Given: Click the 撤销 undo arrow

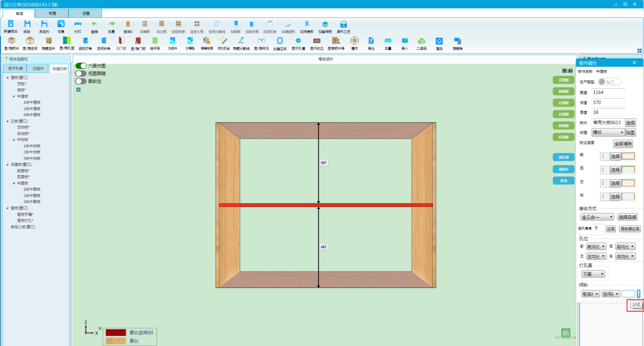Looking at the screenshot, I should point(94,24).
